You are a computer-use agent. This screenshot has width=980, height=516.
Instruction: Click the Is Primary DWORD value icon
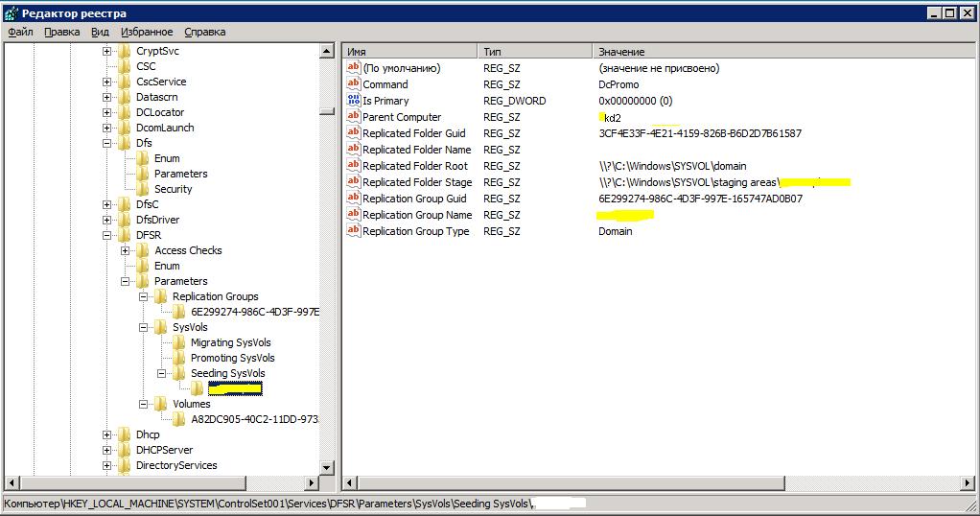tap(354, 100)
